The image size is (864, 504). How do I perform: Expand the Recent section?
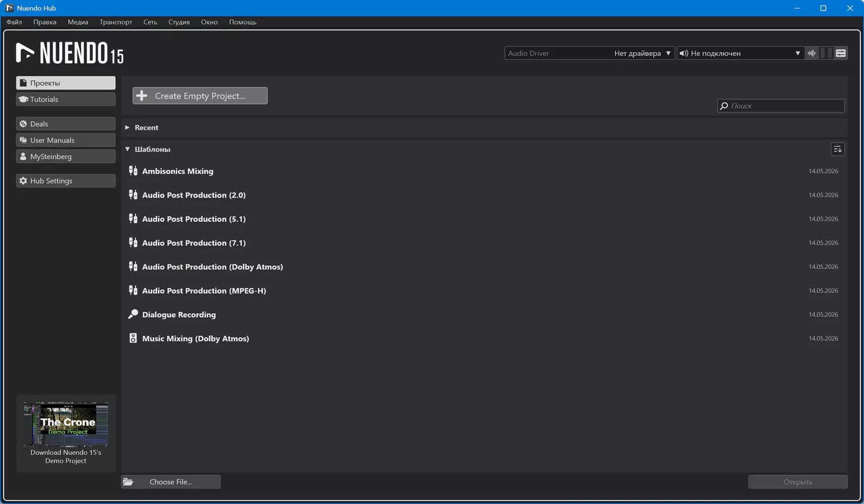click(127, 127)
